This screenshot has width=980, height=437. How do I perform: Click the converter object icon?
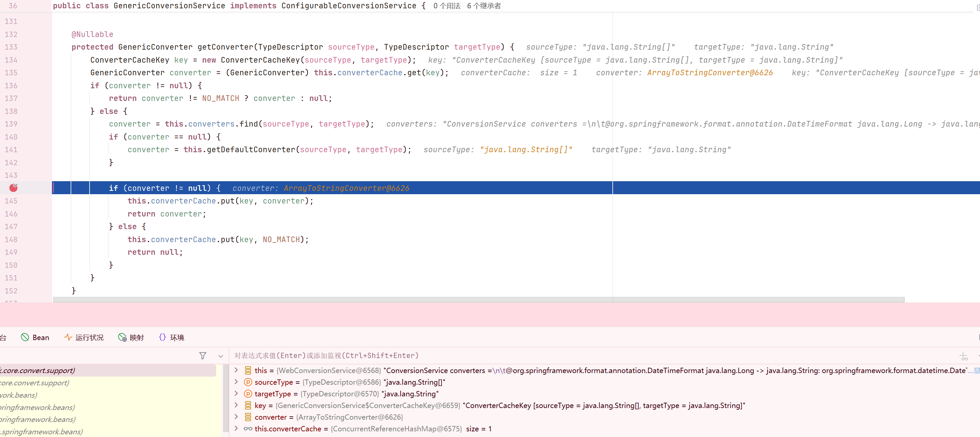[248, 417]
